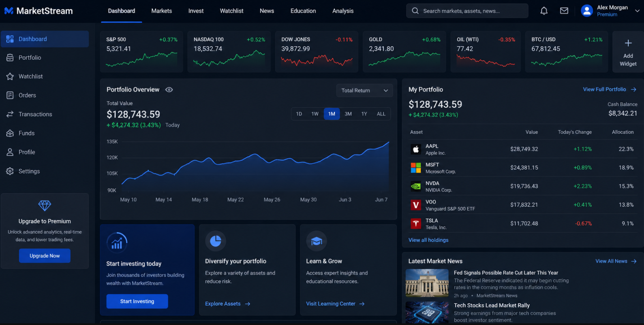Click NVDA value $19,736.43
The width and height of the screenshot is (644, 325).
[524, 187]
